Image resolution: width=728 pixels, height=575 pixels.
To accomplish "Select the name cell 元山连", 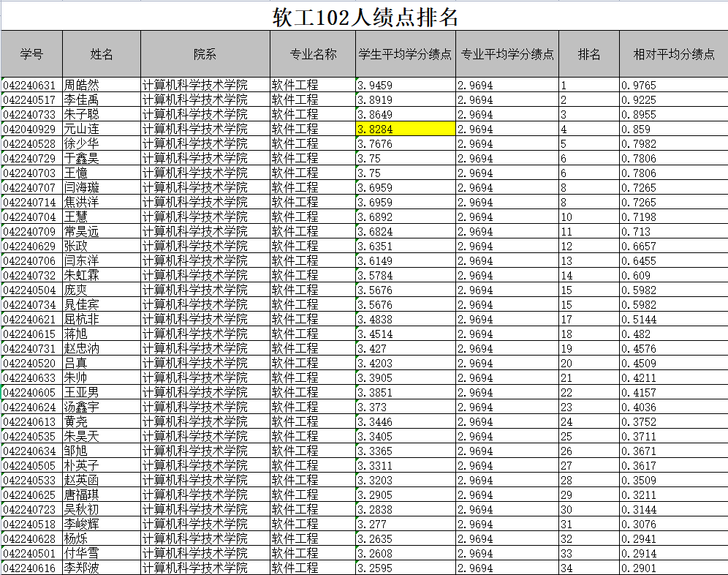I will 101,129.
